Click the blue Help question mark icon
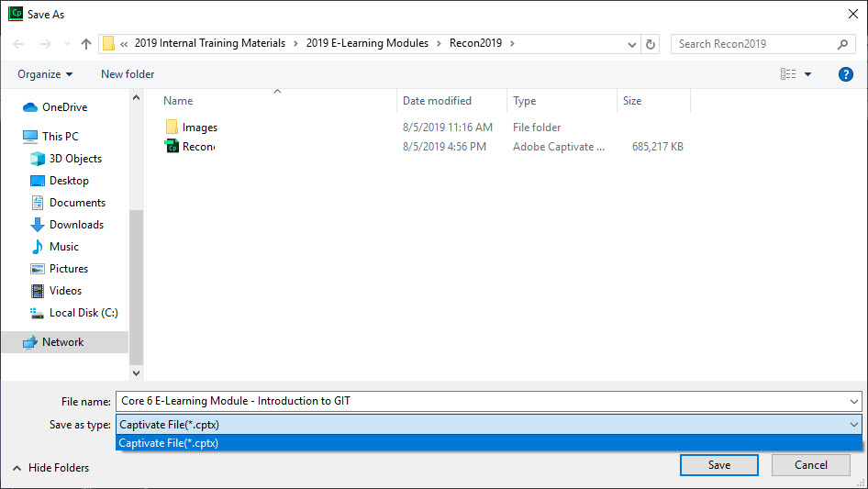The width and height of the screenshot is (868, 489). 846,74
